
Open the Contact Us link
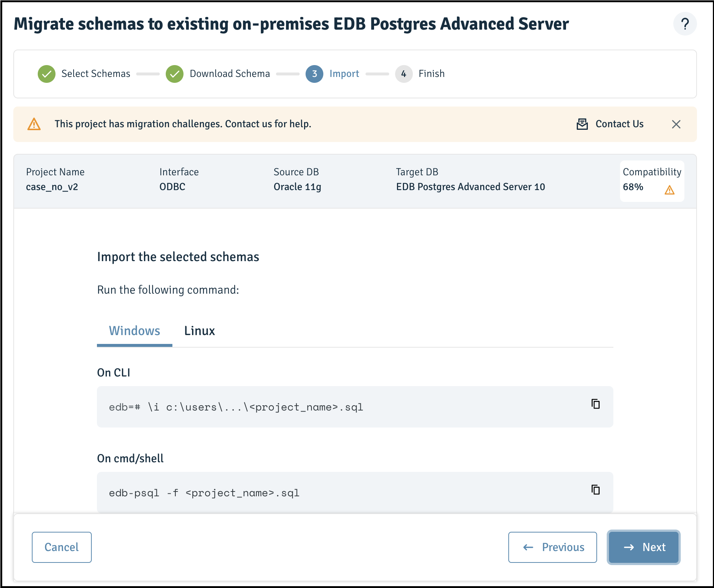pyautogui.click(x=619, y=124)
